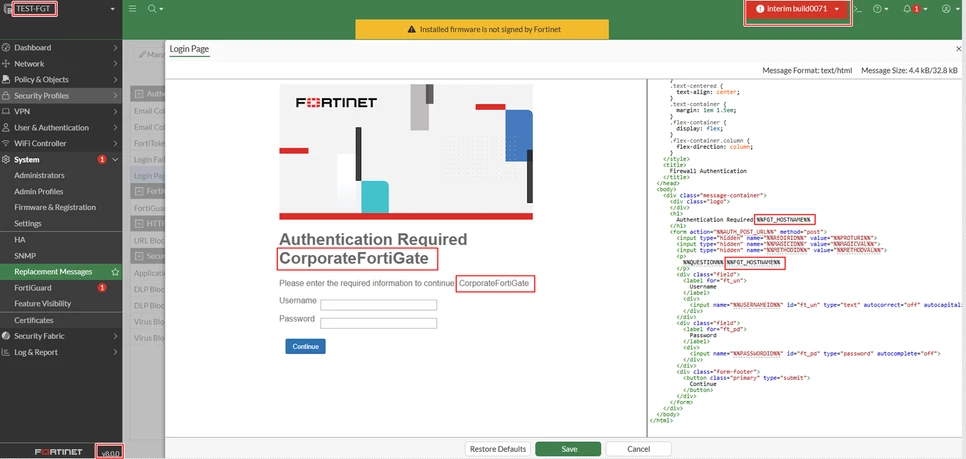Click the Network cross-arrows icon
The width and height of the screenshot is (966, 459).
pos(6,63)
